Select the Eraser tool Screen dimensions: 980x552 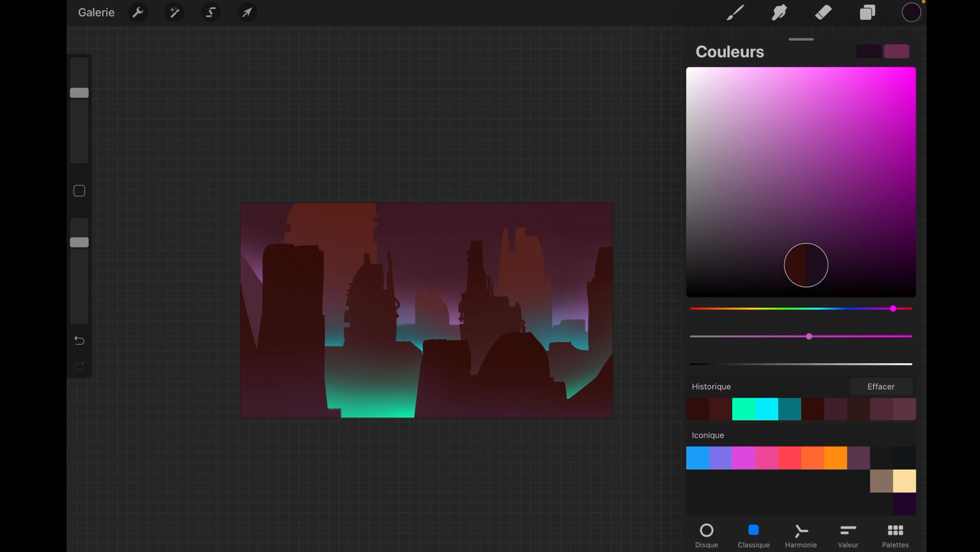pos(823,12)
